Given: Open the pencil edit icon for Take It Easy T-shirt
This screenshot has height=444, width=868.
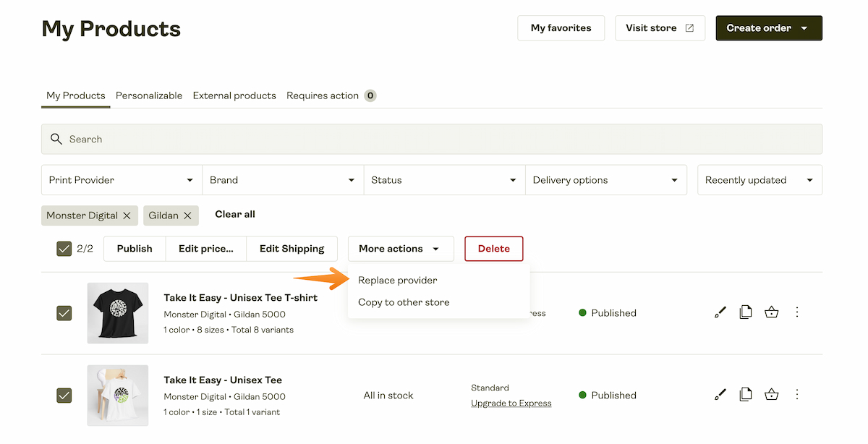Looking at the screenshot, I should (720, 312).
